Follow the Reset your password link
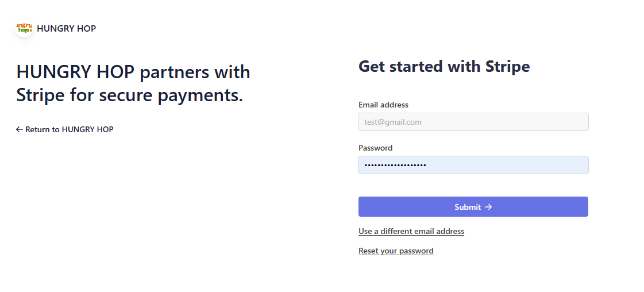This screenshot has height=292, width=644. tap(396, 251)
